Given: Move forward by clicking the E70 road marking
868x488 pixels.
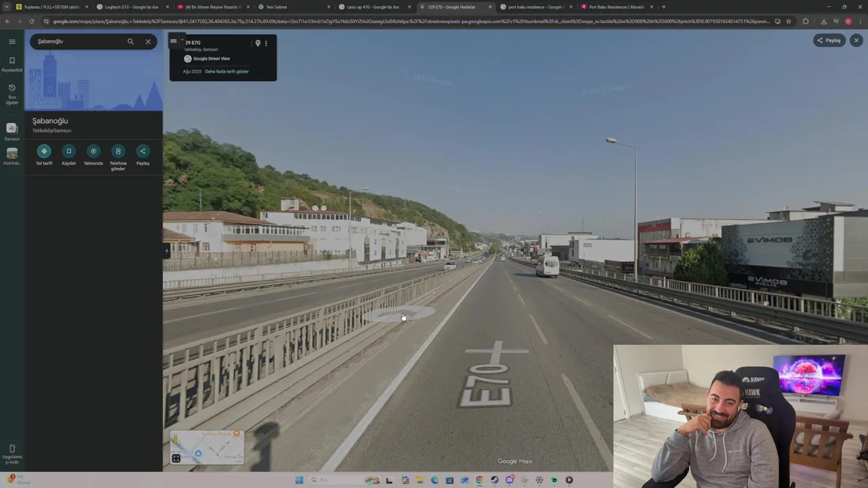Looking at the screenshot, I should [x=495, y=374].
